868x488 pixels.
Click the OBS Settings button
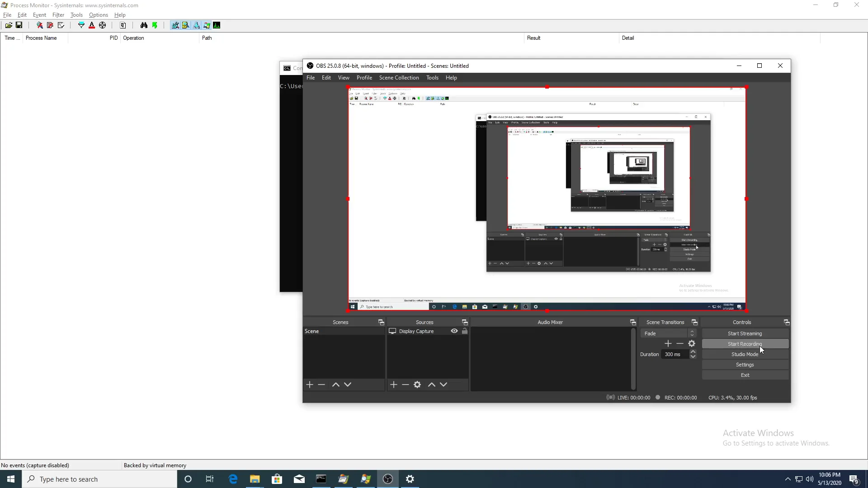[744, 365]
